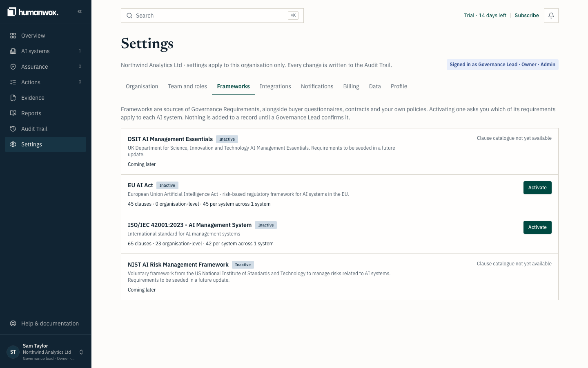This screenshot has width=588, height=368.
Task: Go to Overview in the sidebar
Action: tap(45, 36)
